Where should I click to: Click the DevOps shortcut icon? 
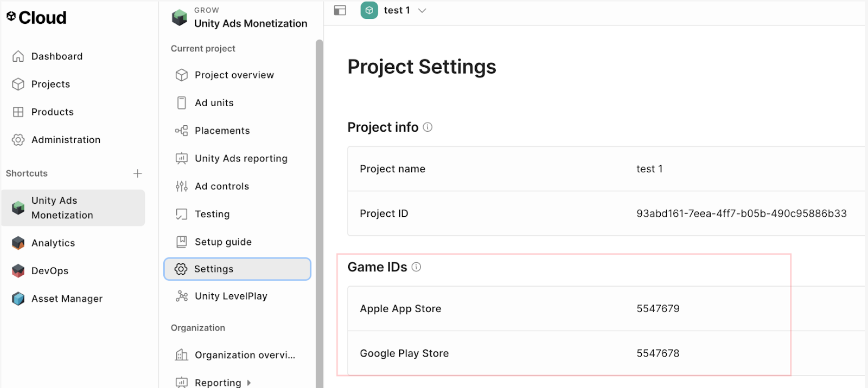tap(18, 271)
